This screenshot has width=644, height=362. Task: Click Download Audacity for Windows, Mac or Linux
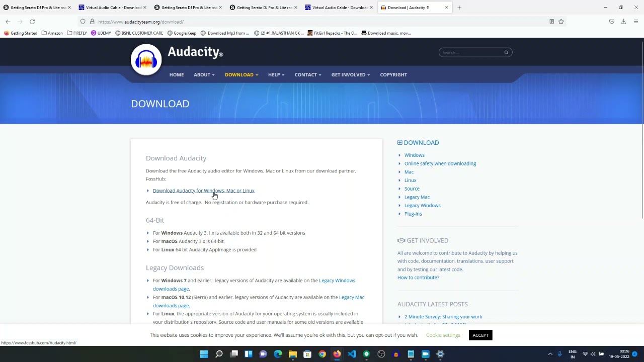204,191
